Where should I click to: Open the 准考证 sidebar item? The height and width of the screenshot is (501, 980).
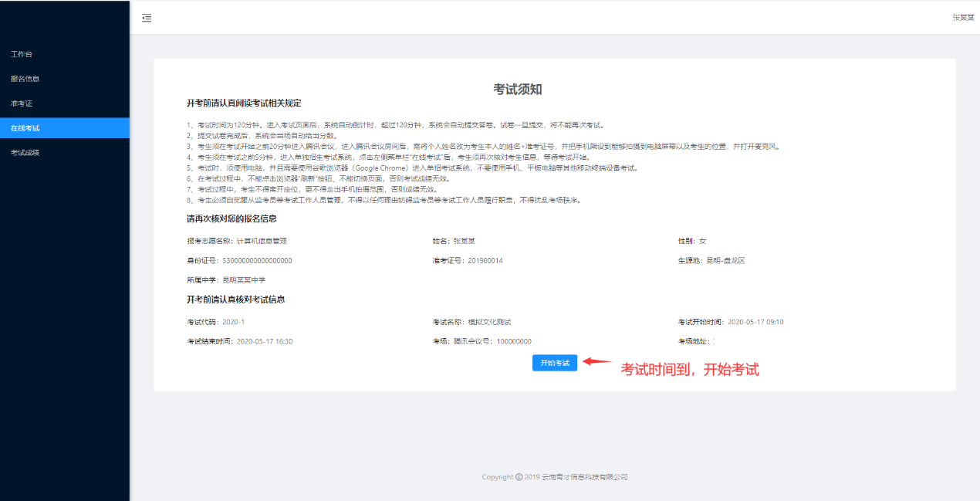pos(22,103)
